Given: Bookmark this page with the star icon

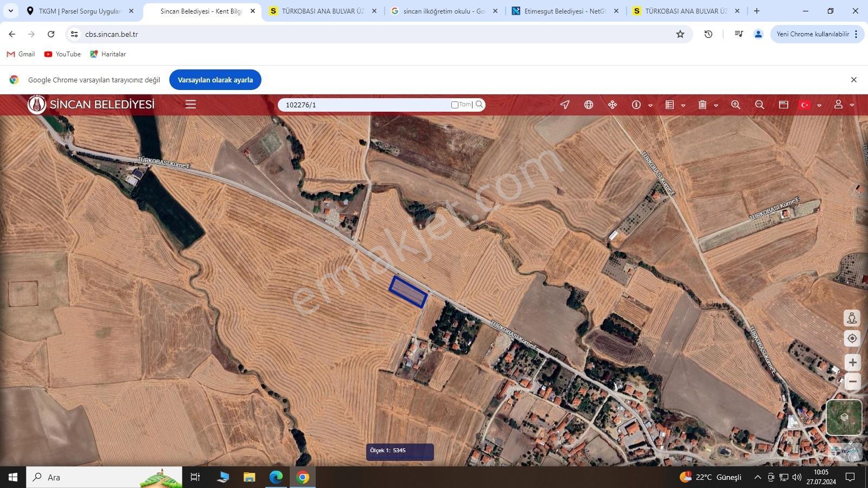Looking at the screenshot, I should (x=680, y=34).
